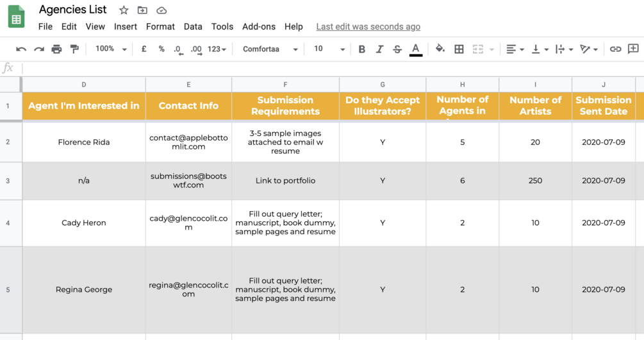Select the cell with value 250

[535, 181]
